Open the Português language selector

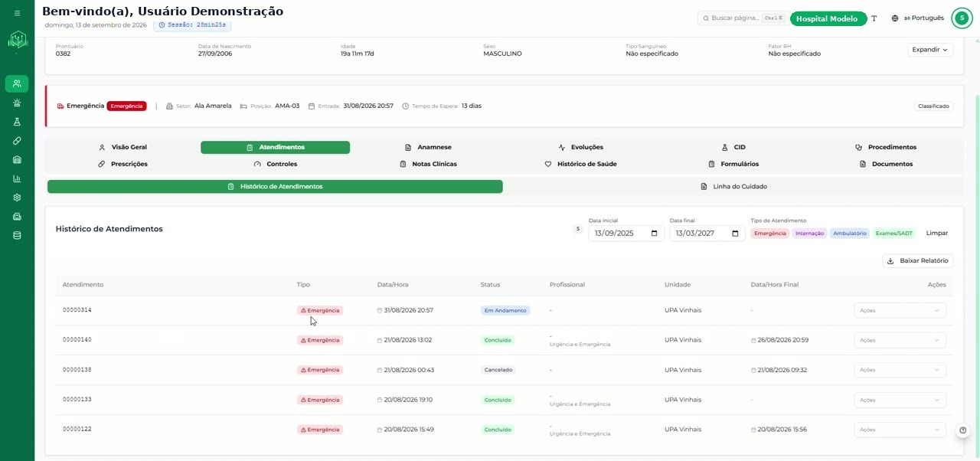(918, 18)
